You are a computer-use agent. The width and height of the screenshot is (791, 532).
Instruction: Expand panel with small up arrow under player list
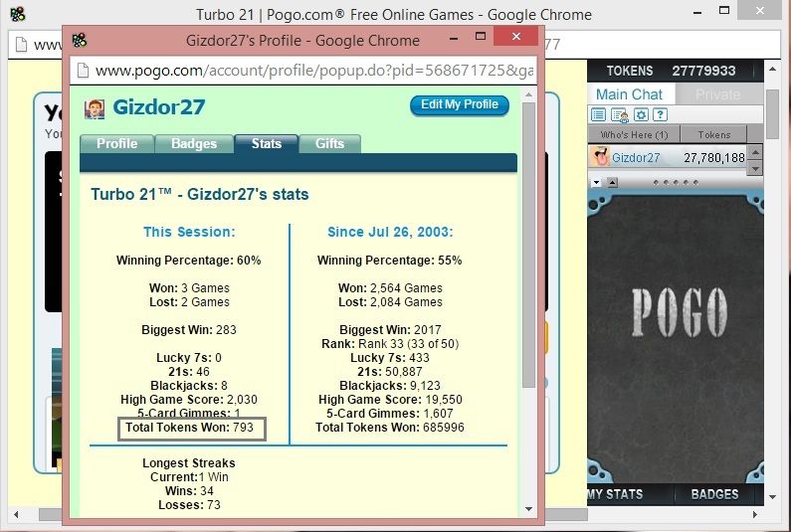[612, 183]
